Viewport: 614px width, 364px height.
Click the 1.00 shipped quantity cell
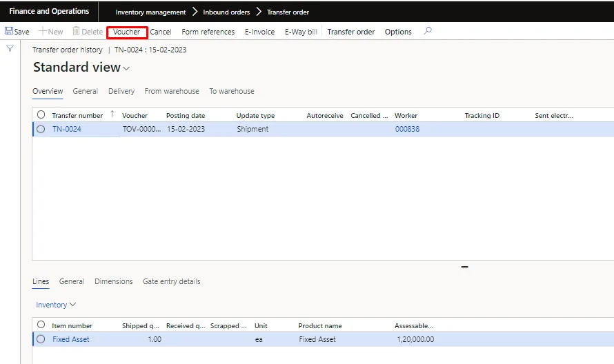coord(155,339)
